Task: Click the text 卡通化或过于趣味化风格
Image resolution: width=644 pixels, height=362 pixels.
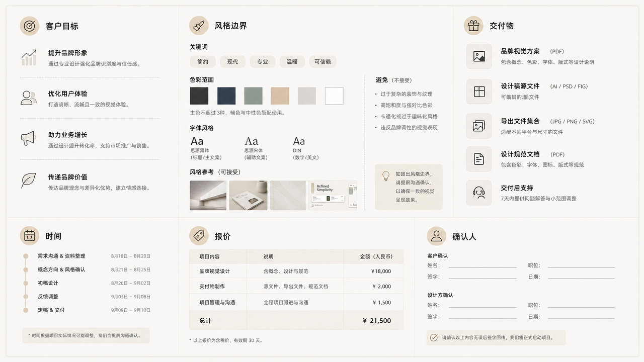Action: click(409, 116)
